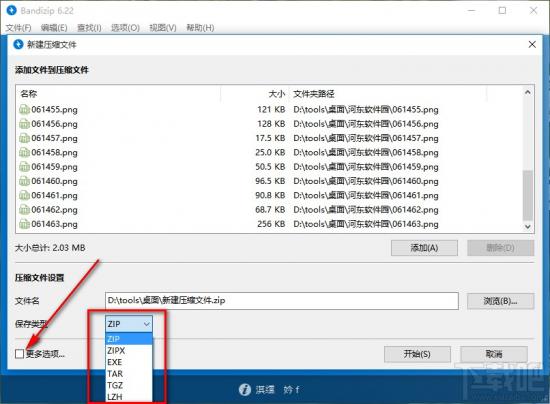
Task: Open the 文件(F) menu
Action: [x=19, y=28]
